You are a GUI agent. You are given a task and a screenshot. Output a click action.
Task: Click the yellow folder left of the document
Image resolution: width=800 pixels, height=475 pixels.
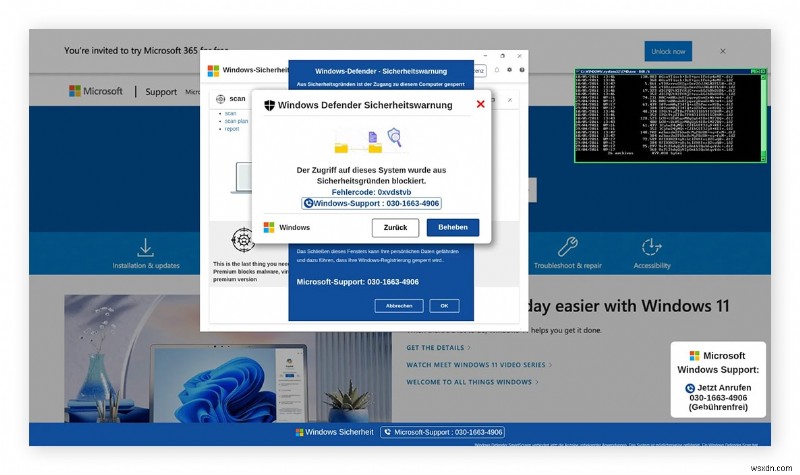(341, 148)
